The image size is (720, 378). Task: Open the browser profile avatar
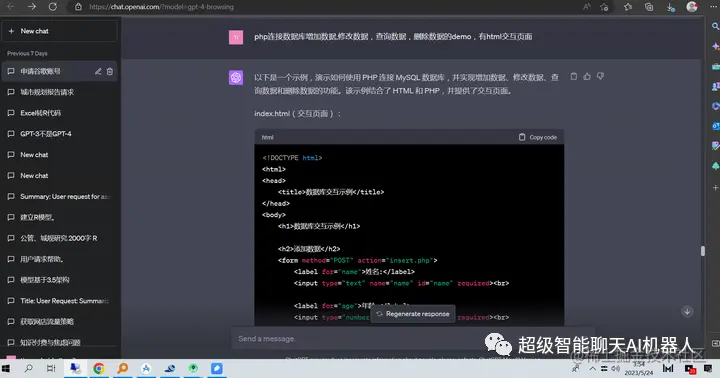(692, 6)
